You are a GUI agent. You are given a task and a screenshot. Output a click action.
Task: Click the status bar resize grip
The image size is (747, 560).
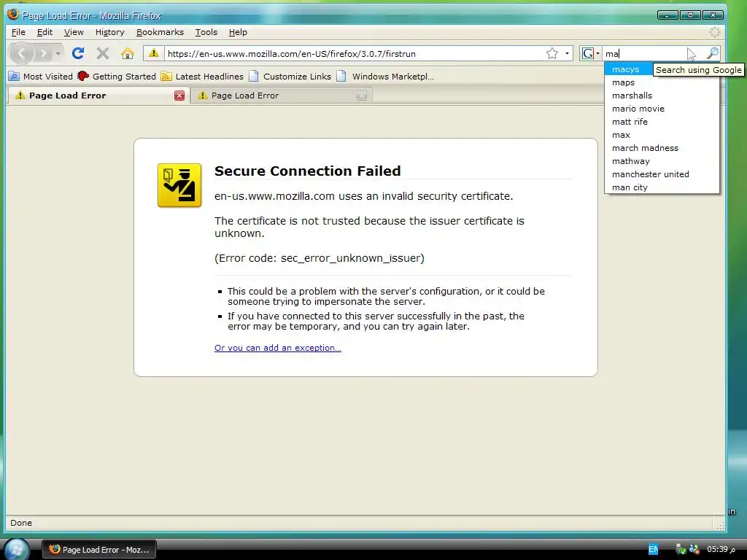point(719,525)
